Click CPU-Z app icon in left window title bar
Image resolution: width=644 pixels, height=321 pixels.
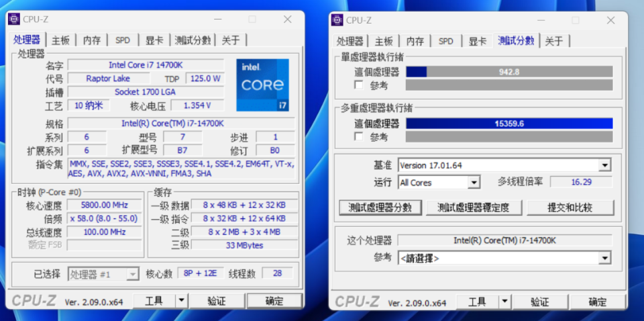pos(14,19)
